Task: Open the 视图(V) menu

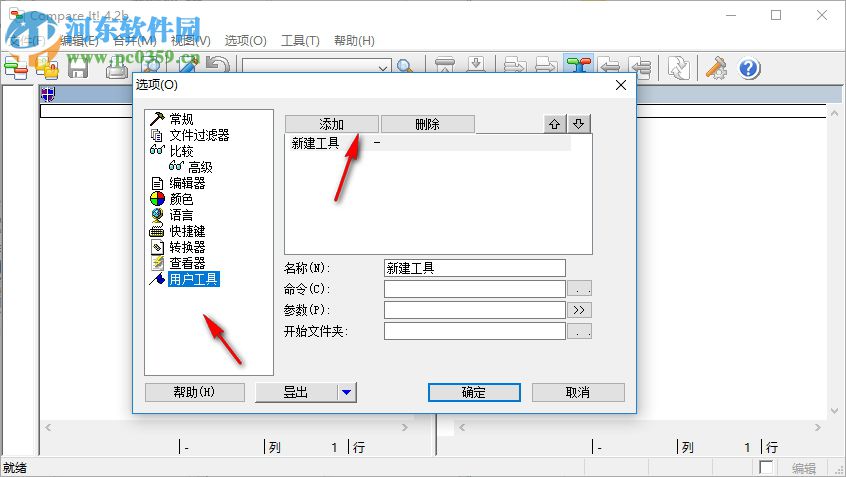Action: [x=190, y=40]
